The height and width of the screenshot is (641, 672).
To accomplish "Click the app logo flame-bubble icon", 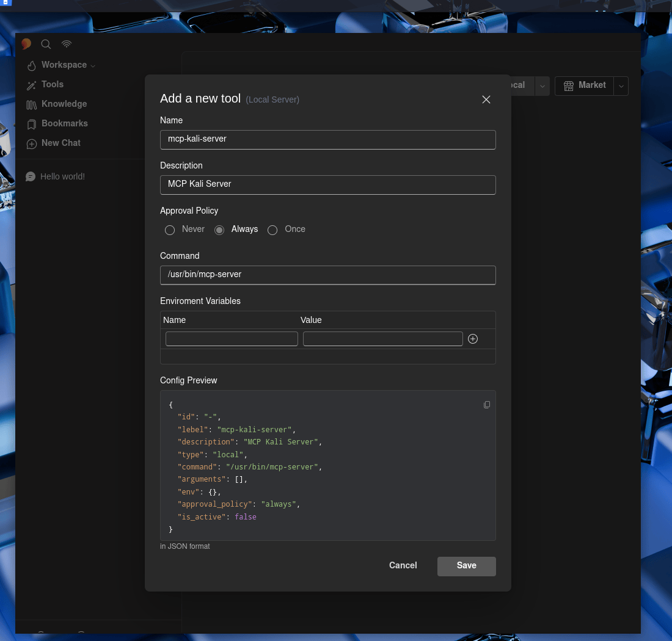I will click(x=26, y=44).
